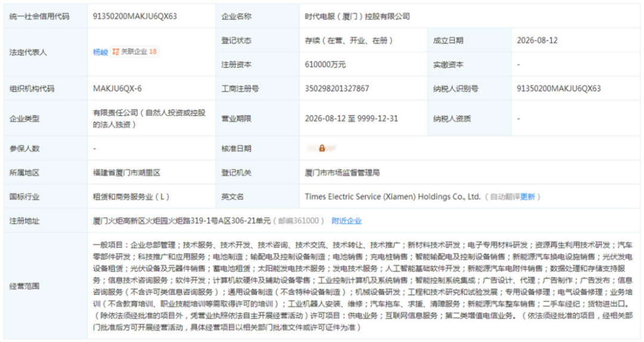Click the 企业名称 label cell
The height and width of the screenshot is (342, 644).
[258, 17]
